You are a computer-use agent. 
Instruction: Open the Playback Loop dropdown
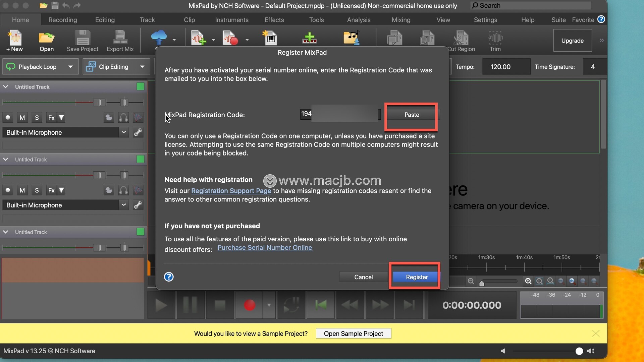click(70, 67)
